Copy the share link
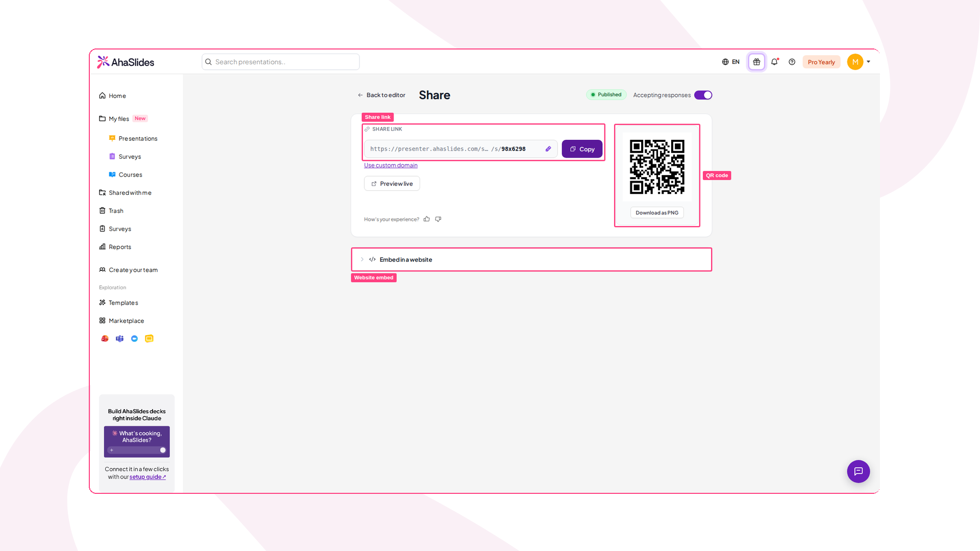Image resolution: width=980 pixels, height=551 pixels. pos(582,149)
